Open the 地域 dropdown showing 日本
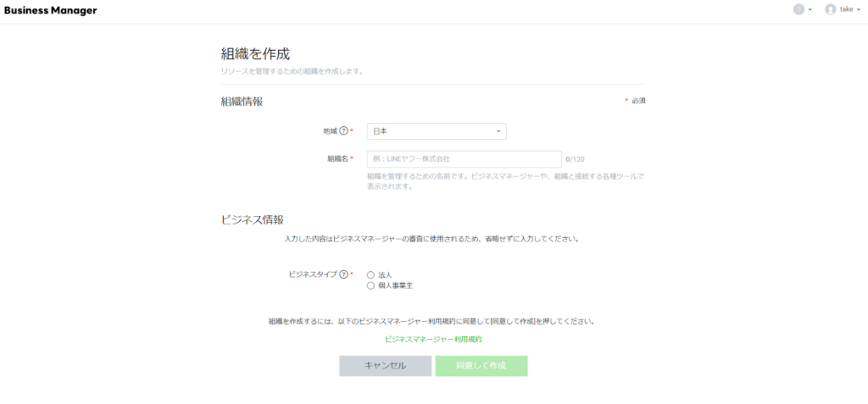The width and height of the screenshot is (868, 404). [x=436, y=131]
